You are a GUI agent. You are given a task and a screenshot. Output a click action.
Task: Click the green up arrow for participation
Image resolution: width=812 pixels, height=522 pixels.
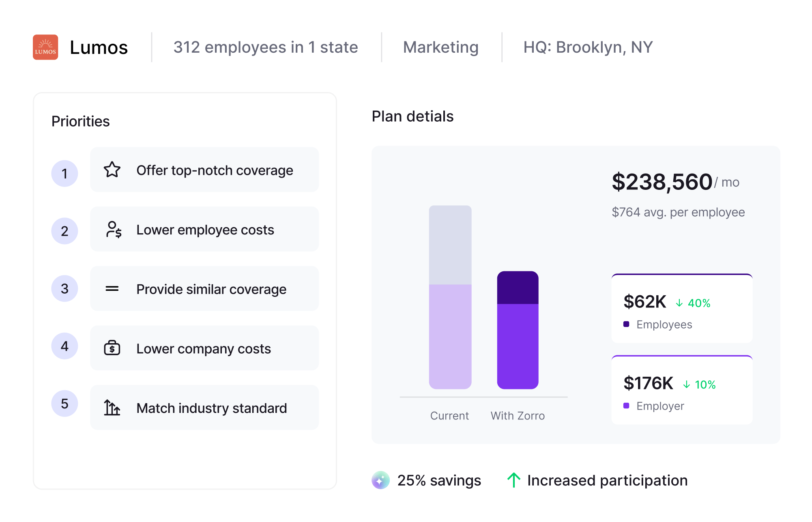pyautogui.click(x=513, y=480)
